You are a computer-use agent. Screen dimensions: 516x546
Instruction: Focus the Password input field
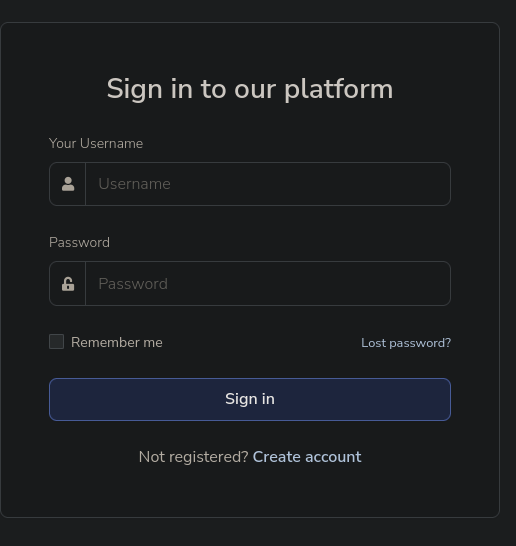pos(268,283)
